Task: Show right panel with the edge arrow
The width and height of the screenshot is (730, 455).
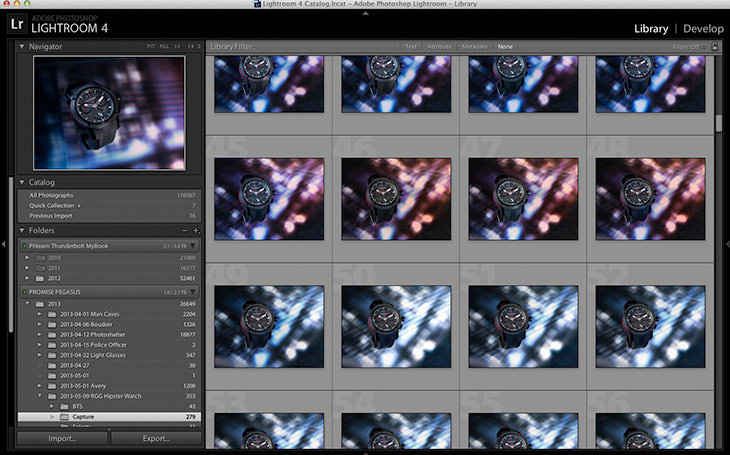Action: (727, 244)
